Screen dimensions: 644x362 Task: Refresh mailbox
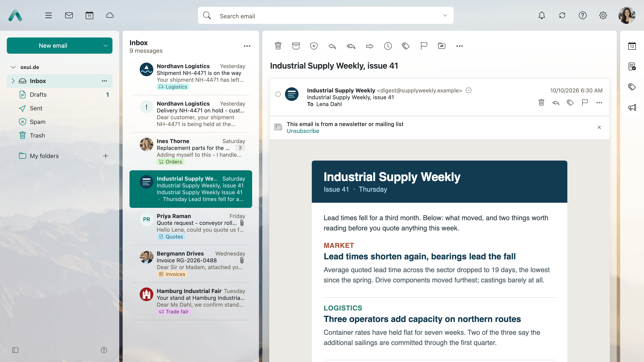[x=562, y=16]
